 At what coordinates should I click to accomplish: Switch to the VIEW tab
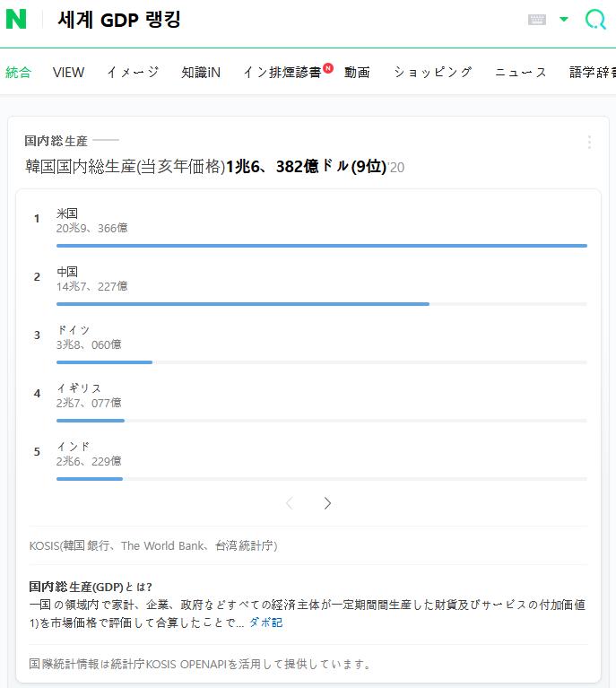pyautogui.click(x=68, y=72)
